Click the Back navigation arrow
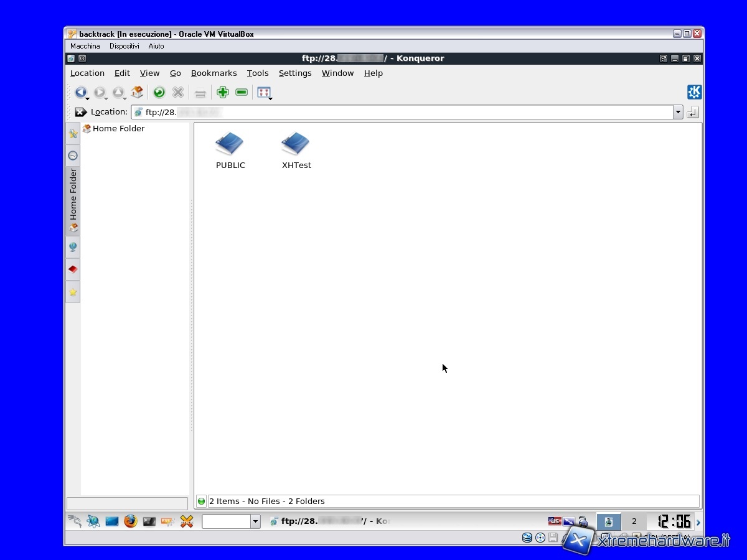The image size is (747, 560). [80, 93]
